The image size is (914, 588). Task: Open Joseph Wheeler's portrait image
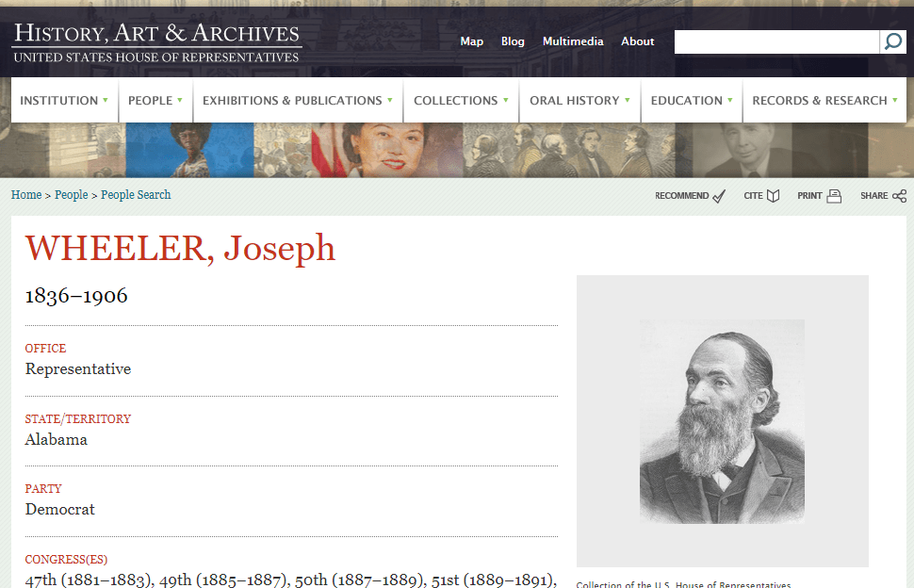point(722,421)
